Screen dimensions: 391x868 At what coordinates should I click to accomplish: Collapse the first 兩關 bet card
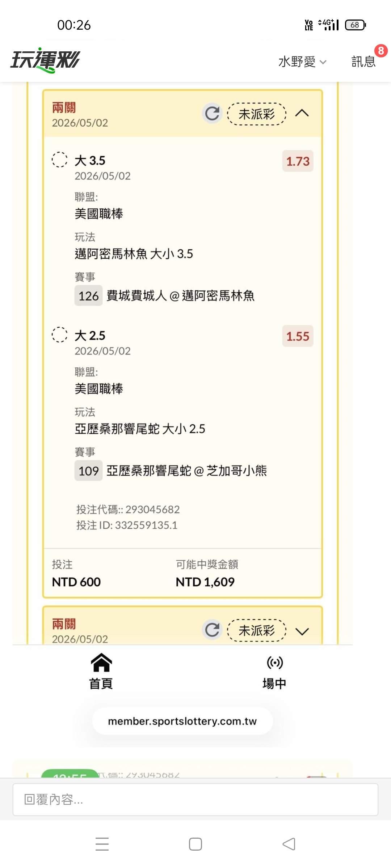click(x=302, y=113)
